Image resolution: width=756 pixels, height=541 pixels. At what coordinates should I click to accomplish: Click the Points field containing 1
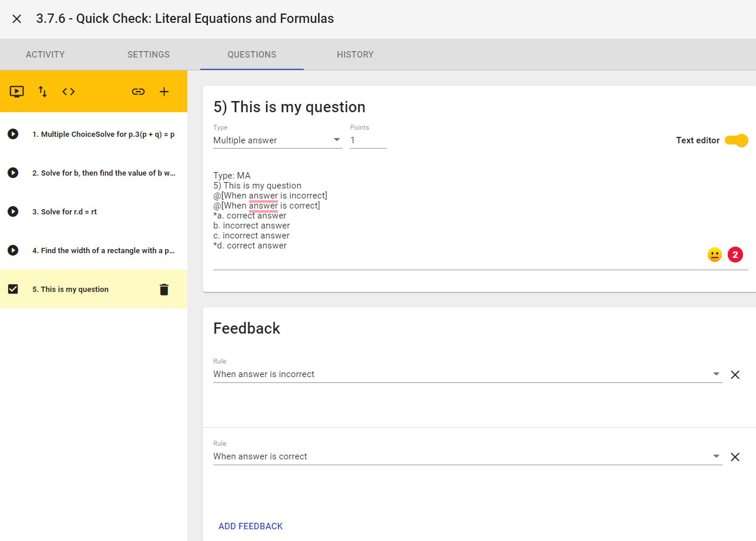368,140
